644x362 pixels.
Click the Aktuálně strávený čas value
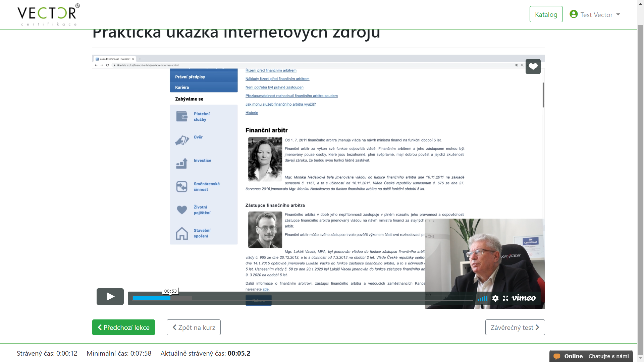[239, 353]
